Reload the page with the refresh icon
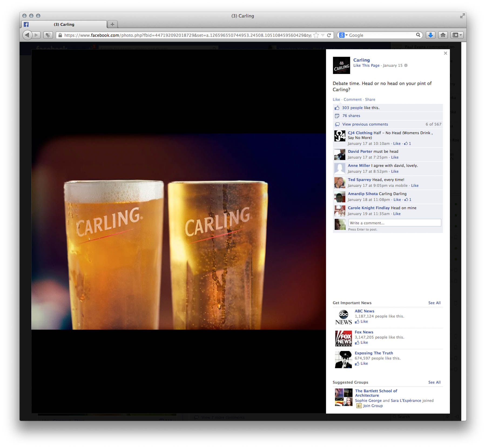 329,35
